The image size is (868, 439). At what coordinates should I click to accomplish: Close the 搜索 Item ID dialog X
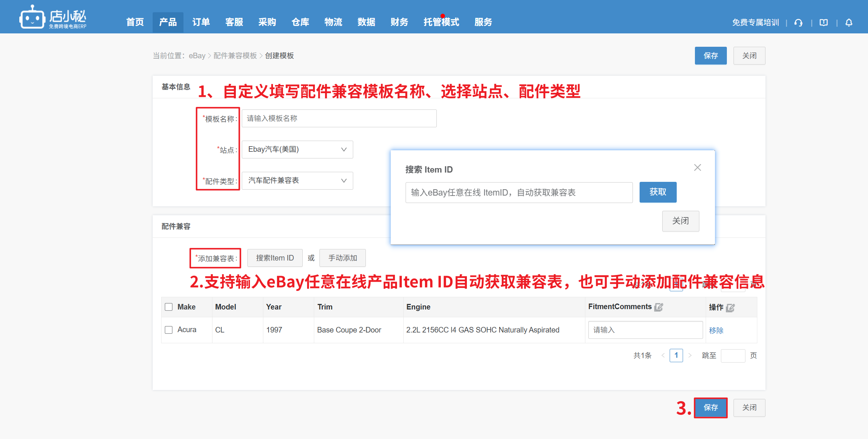click(697, 168)
